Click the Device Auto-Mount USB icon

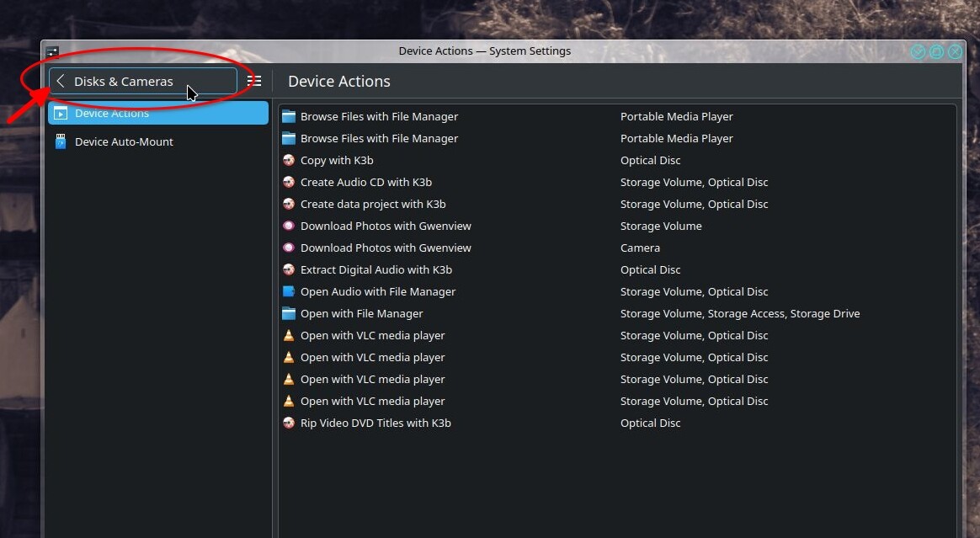tap(61, 141)
